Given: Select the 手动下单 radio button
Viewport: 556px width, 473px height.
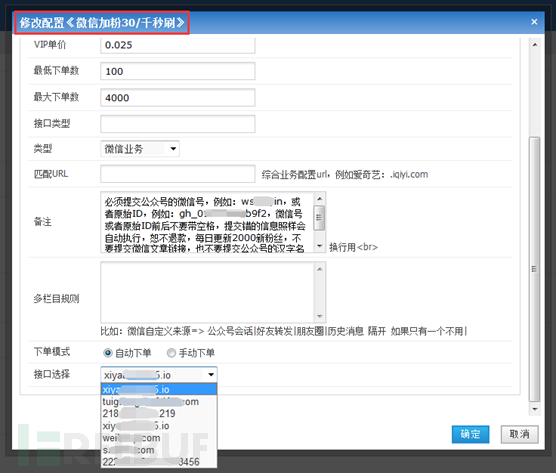Looking at the screenshot, I should pyautogui.click(x=171, y=353).
